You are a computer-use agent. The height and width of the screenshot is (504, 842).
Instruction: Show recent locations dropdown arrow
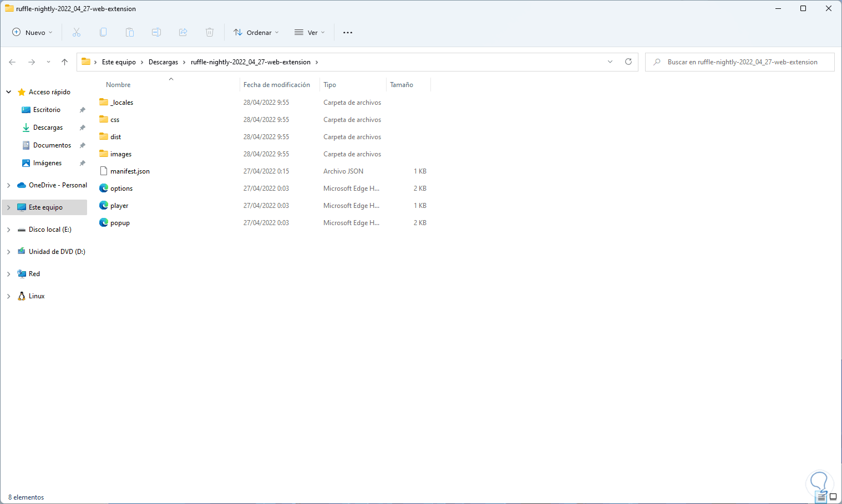coord(48,62)
